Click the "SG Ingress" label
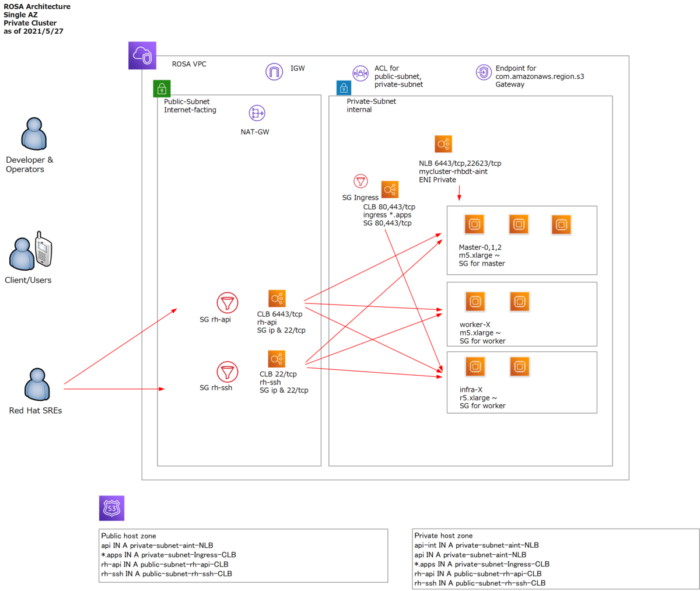 pyautogui.click(x=360, y=198)
